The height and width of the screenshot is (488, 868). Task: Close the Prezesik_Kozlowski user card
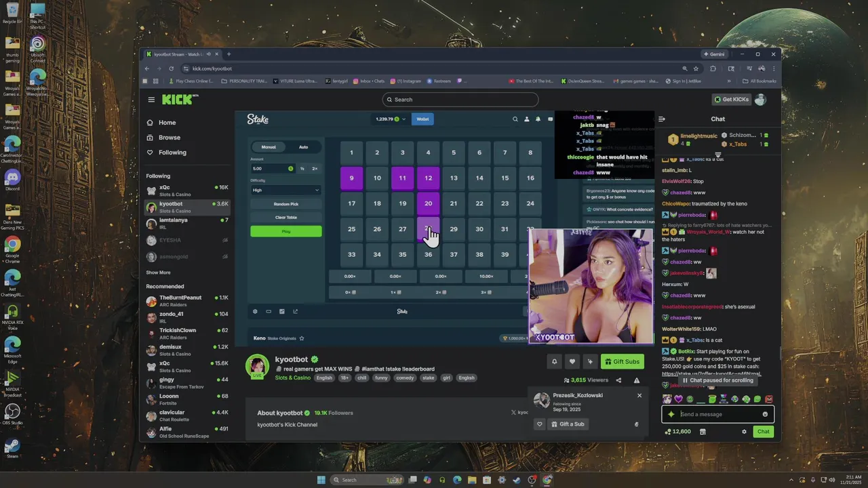click(x=639, y=395)
